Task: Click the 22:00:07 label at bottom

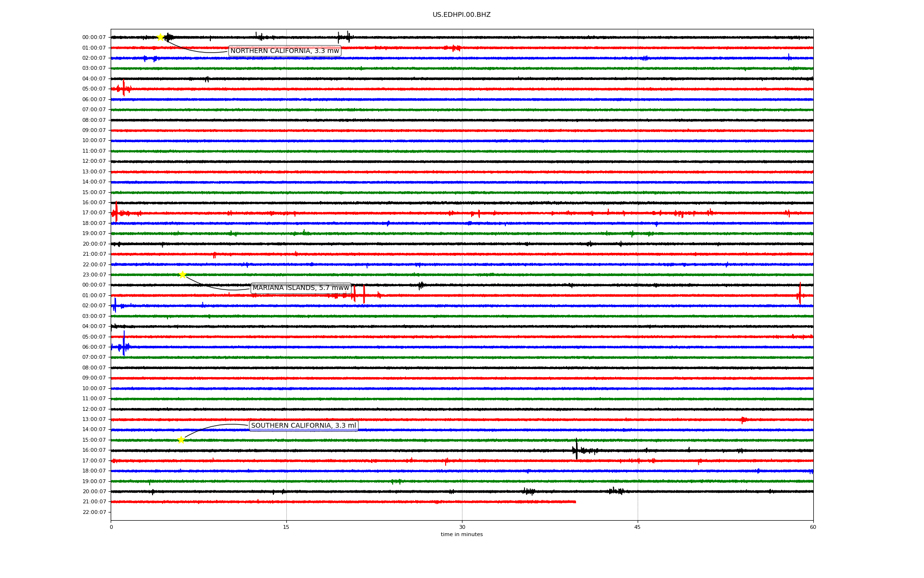Action: [x=94, y=512]
